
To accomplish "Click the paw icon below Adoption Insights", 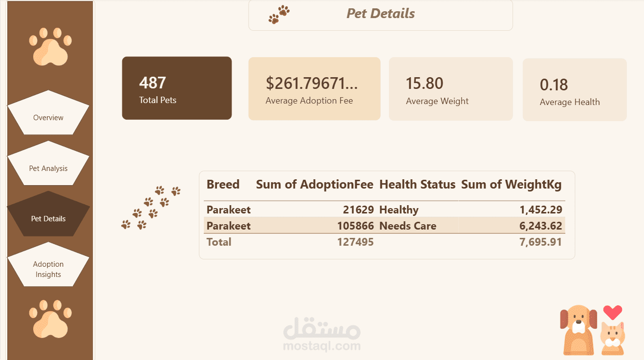I will coord(50,319).
